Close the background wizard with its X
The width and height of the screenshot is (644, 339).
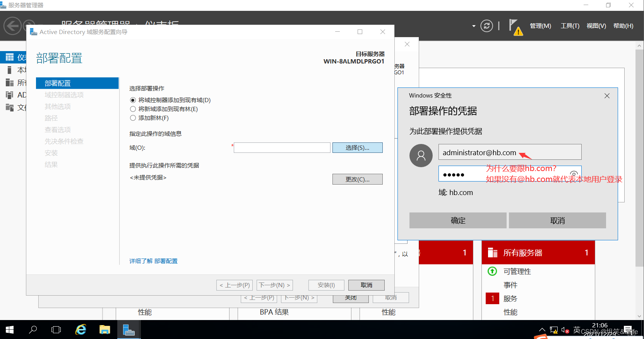[407, 44]
